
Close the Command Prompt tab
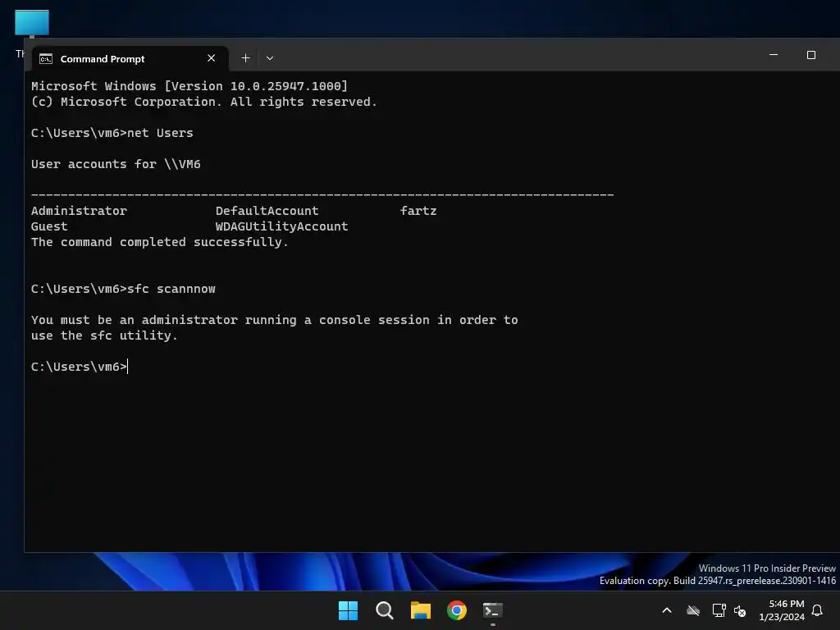click(x=211, y=58)
